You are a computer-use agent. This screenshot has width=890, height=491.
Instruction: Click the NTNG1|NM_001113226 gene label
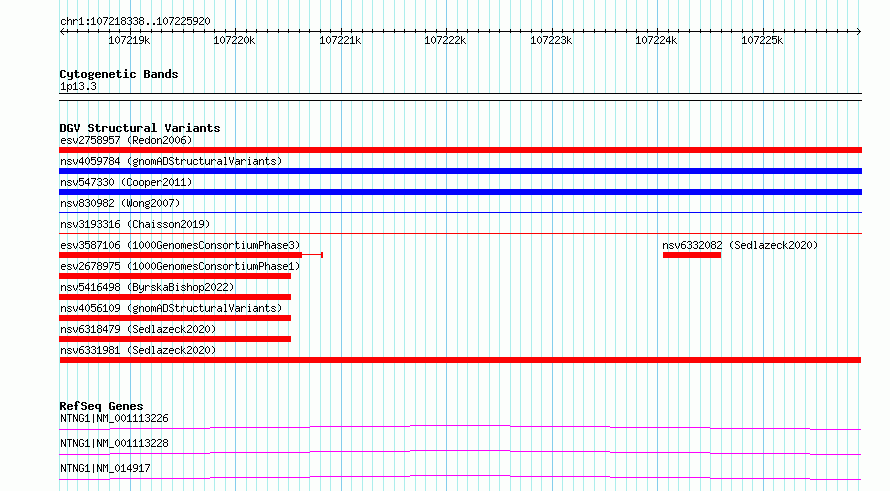click(x=114, y=418)
